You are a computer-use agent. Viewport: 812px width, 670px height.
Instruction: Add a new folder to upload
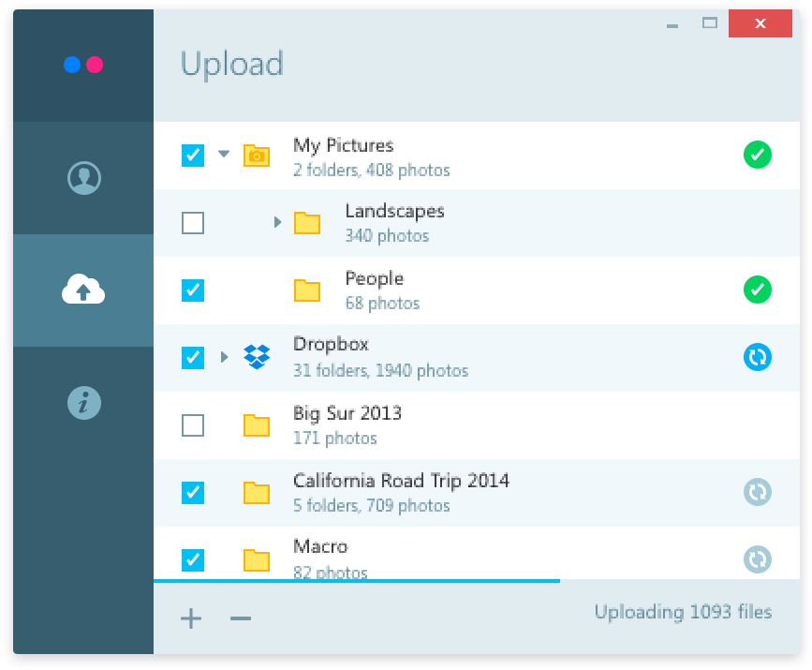coord(191,618)
